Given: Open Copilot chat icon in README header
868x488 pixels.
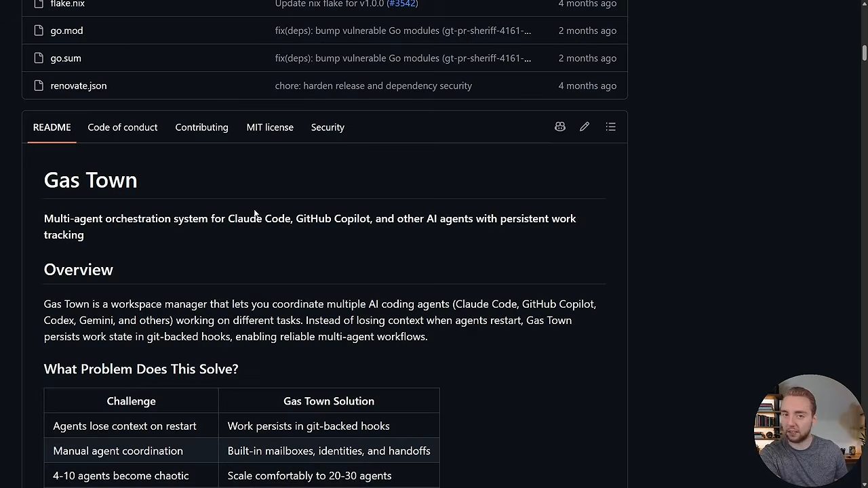Looking at the screenshot, I should click(560, 127).
